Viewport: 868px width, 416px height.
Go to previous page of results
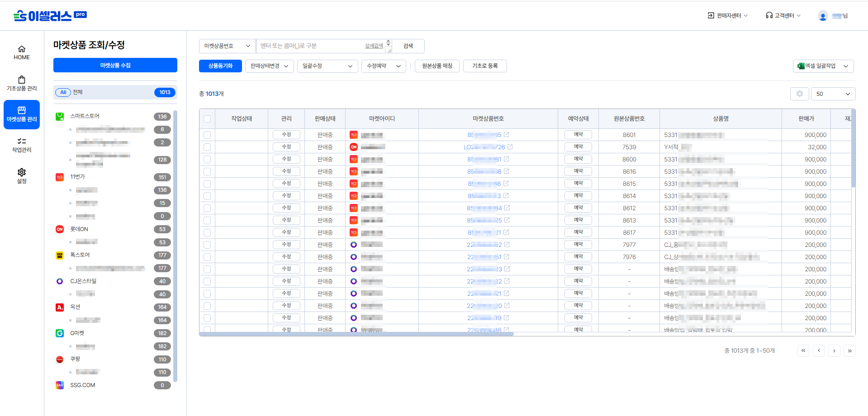tap(819, 351)
